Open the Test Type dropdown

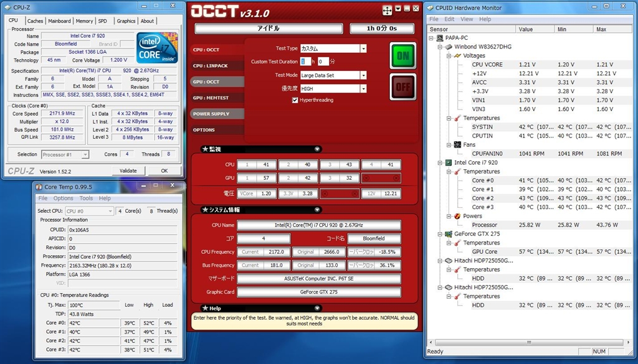363,49
